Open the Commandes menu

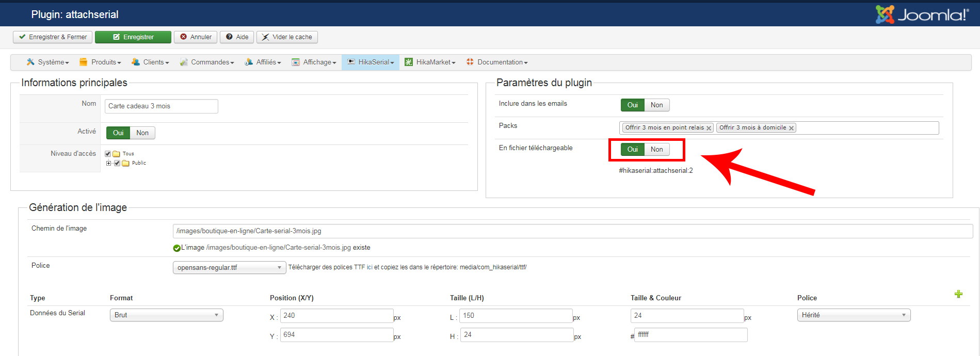(x=207, y=62)
